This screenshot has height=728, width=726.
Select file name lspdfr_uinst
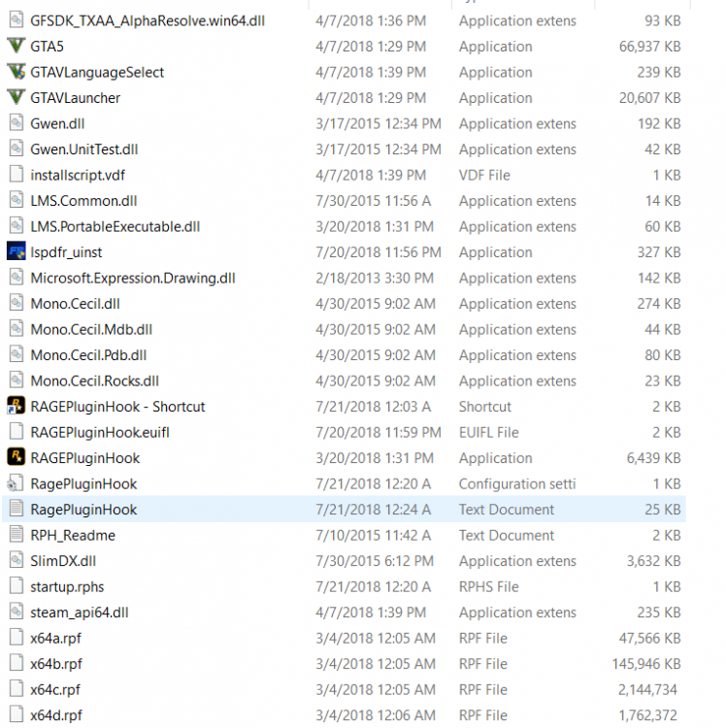click(x=66, y=252)
